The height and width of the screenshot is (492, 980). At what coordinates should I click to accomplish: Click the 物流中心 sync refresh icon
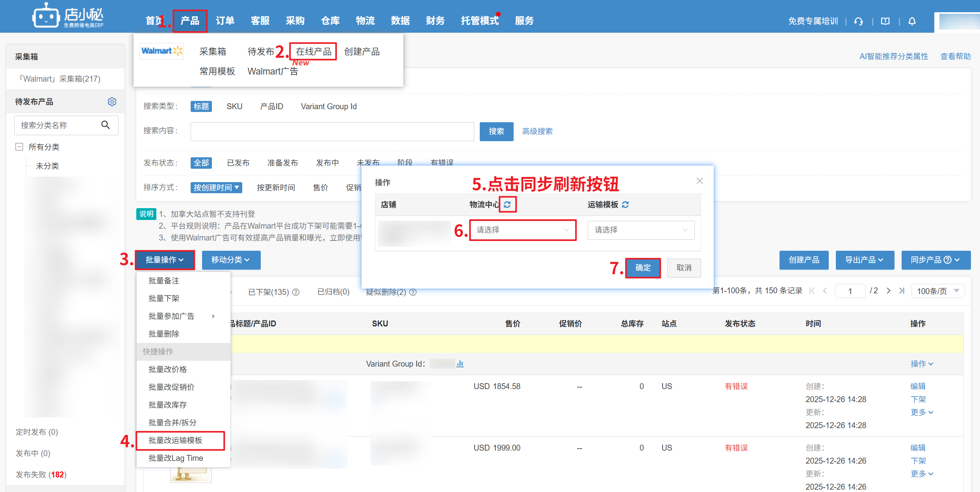click(507, 205)
